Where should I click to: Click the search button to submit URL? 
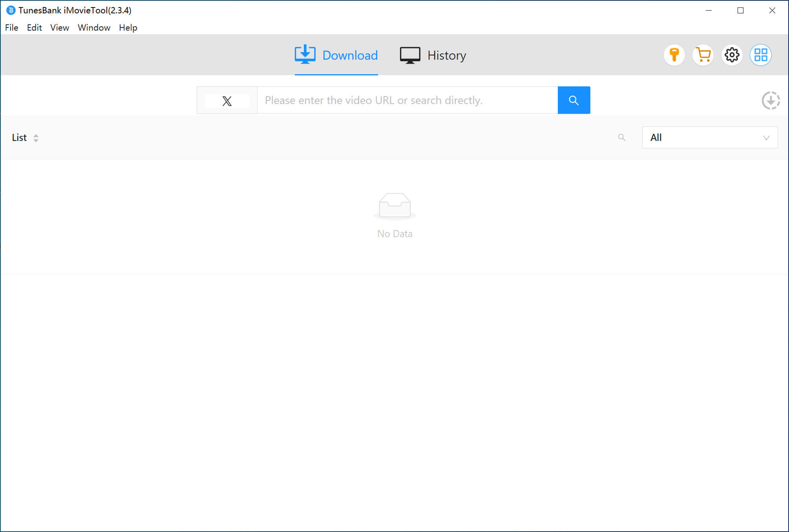[x=573, y=100]
